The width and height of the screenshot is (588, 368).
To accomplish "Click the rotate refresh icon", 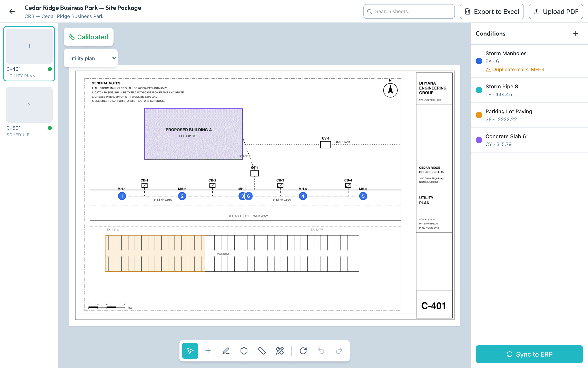I will pos(303,351).
